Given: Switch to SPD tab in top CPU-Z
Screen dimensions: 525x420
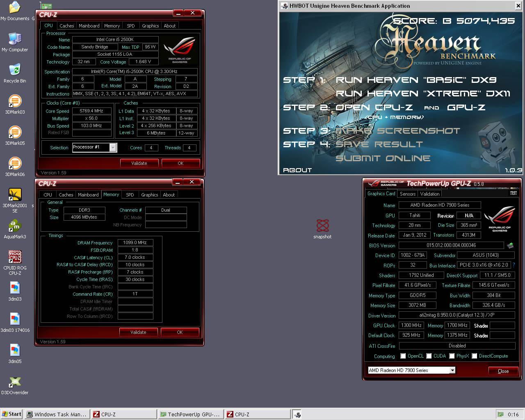Looking at the screenshot, I should coord(131,26).
